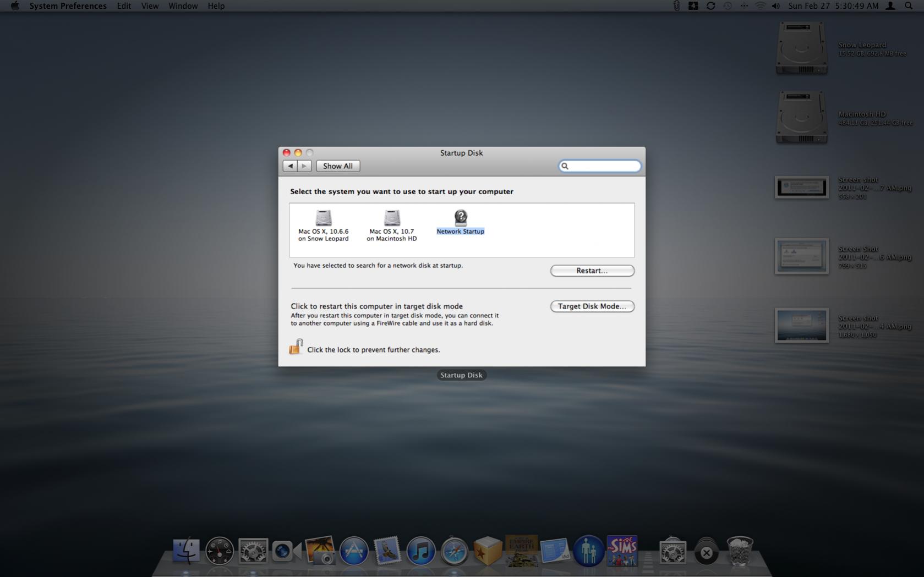Open the 558 × 201 screenshot thumbnail
This screenshot has width=924, height=577.
[801, 188]
